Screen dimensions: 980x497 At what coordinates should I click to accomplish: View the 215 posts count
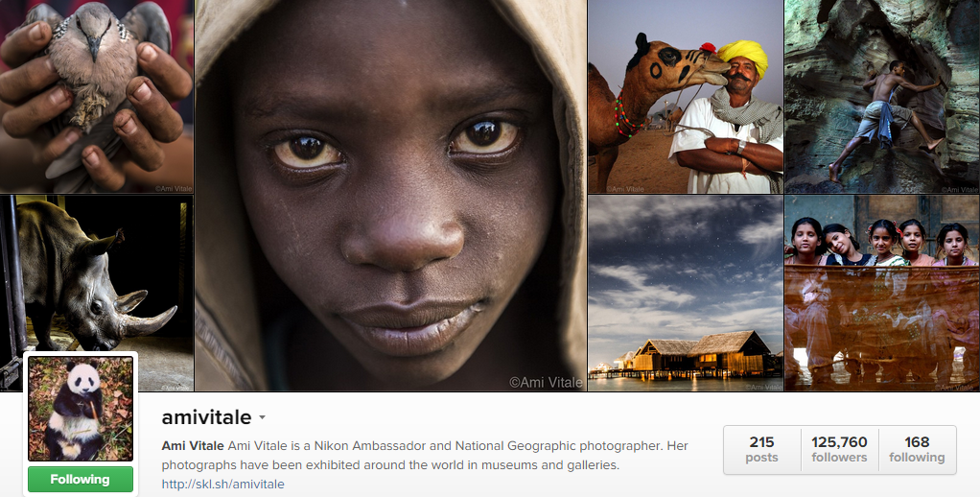tap(762, 449)
